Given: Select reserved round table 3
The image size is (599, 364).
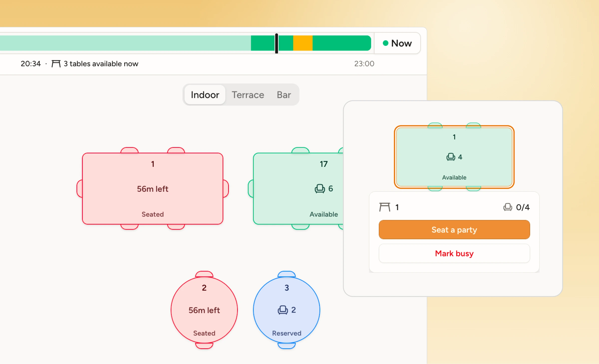Looking at the screenshot, I should (287, 310).
